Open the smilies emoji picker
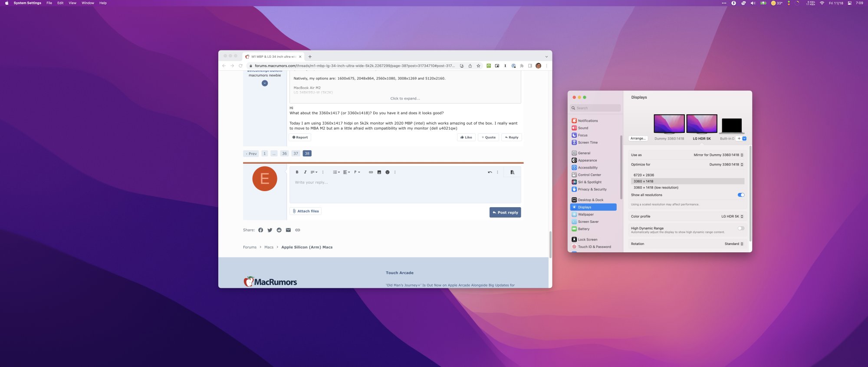The width and height of the screenshot is (868, 367). click(388, 172)
